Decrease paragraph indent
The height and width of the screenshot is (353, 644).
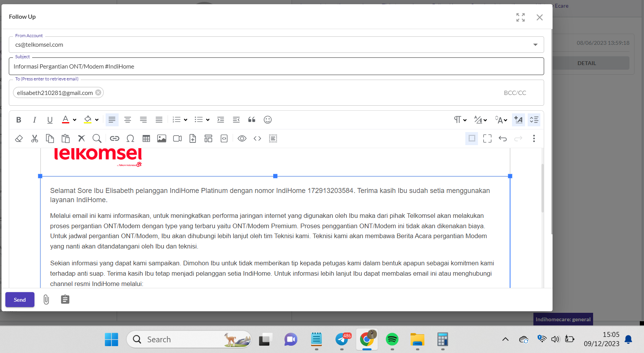(x=236, y=120)
